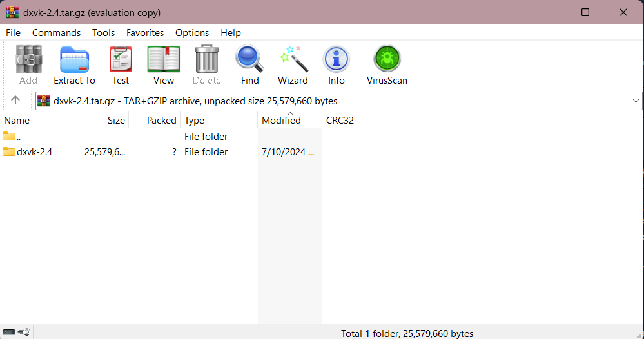Click the parent folder '..' icon

(x=8, y=136)
